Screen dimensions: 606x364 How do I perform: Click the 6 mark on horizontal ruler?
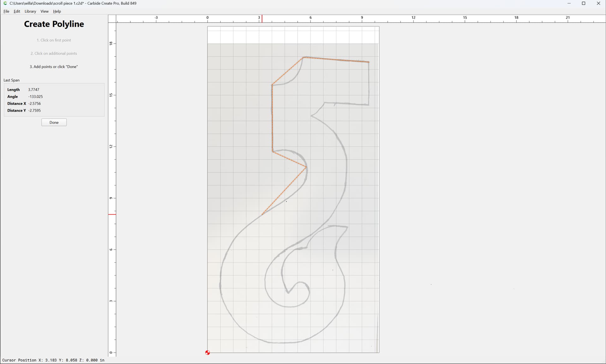[311, 18]
